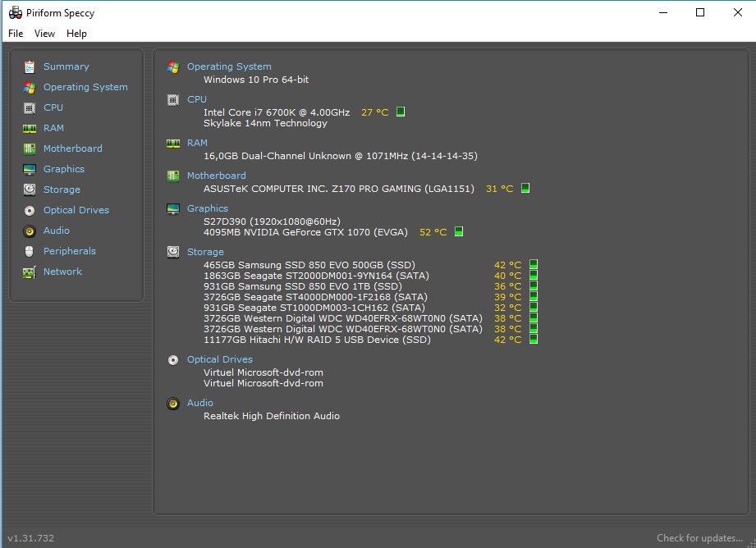Click the RAM module icon in sidebar
This screenshot has width=756, height=548.
point(30,128)
